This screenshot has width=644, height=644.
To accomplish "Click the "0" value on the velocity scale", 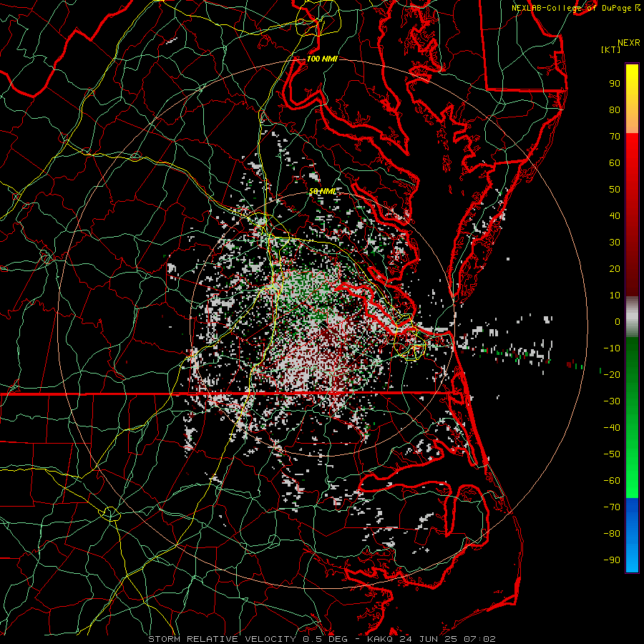I will 618,321.
